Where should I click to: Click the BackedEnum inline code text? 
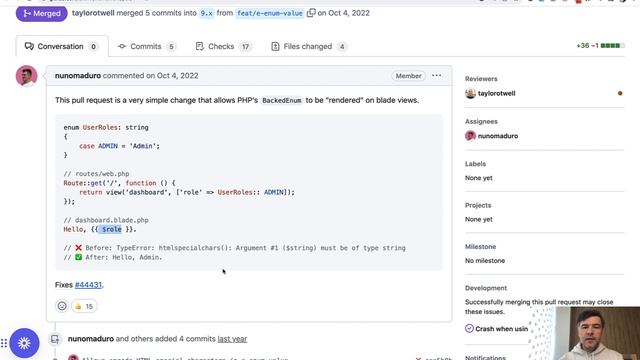click(x=282, y=100)
